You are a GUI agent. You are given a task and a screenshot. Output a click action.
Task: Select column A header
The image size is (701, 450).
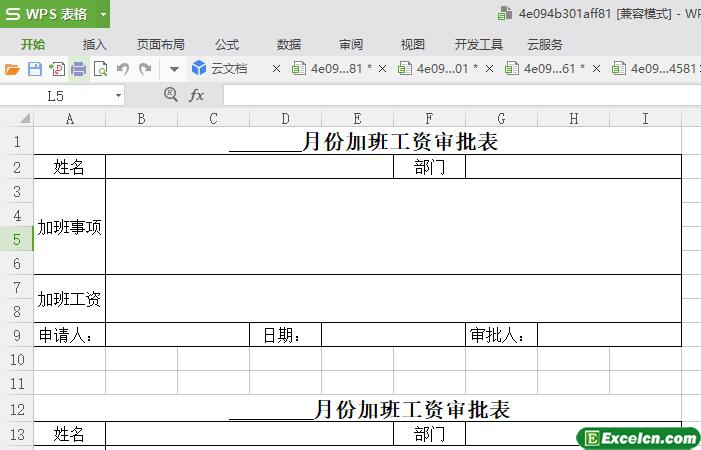[69, 118]
